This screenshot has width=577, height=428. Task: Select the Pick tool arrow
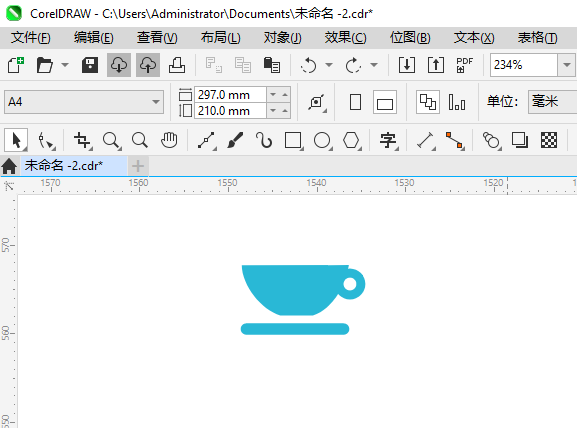[16, 140]
